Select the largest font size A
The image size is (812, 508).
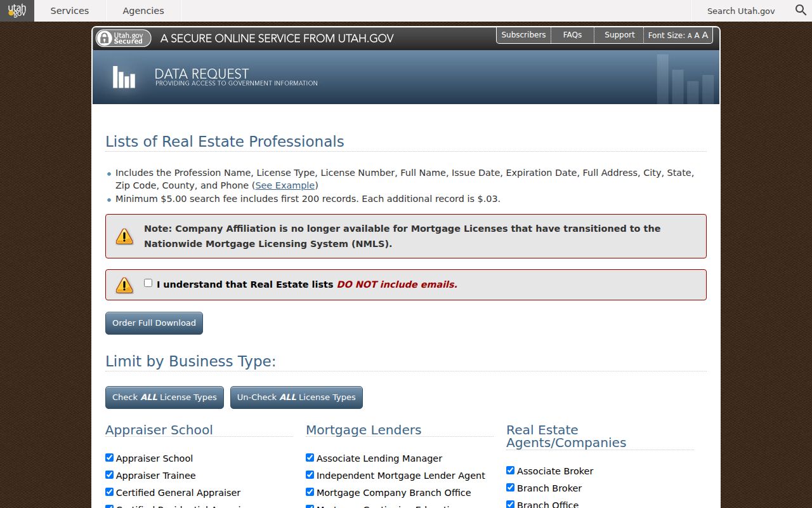[x=705, y=36]
